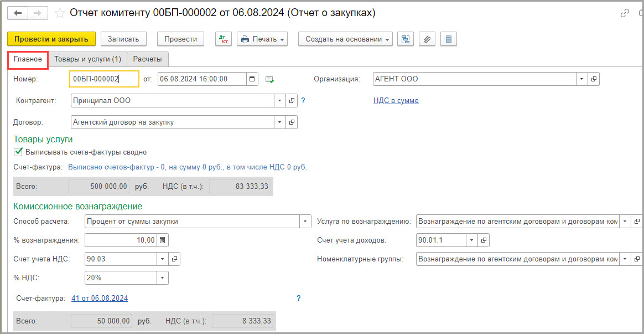Open Контрагент record with its open button
Image resolution: width=644 pixels, height=334 pixels.
point(291,100)
